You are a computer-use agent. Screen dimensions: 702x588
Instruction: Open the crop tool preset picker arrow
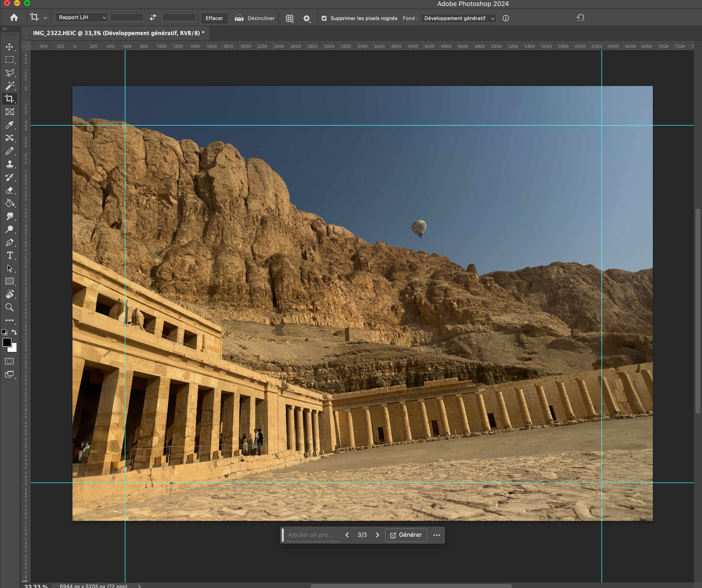(45, 18)
